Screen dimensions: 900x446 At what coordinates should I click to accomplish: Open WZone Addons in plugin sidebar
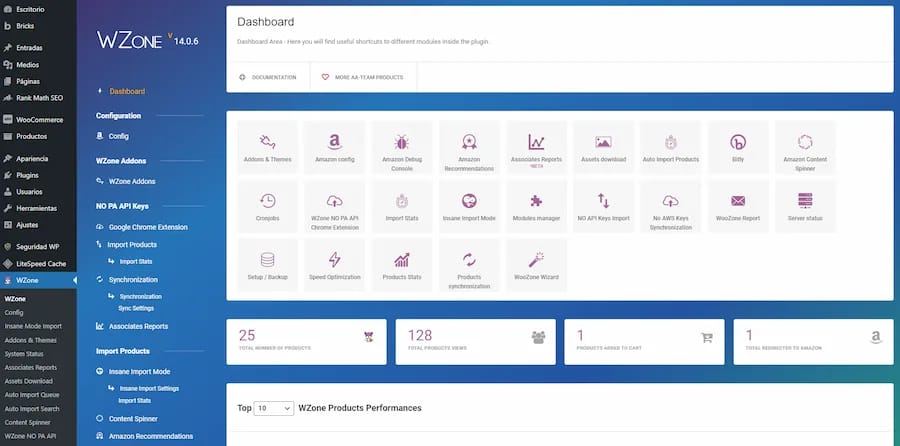click(132, 181)
